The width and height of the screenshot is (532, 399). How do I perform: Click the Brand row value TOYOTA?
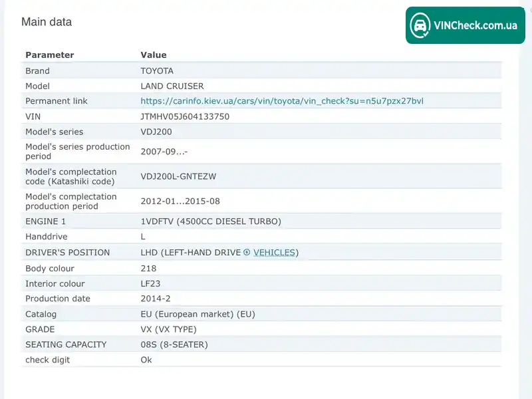coord(157,71)
